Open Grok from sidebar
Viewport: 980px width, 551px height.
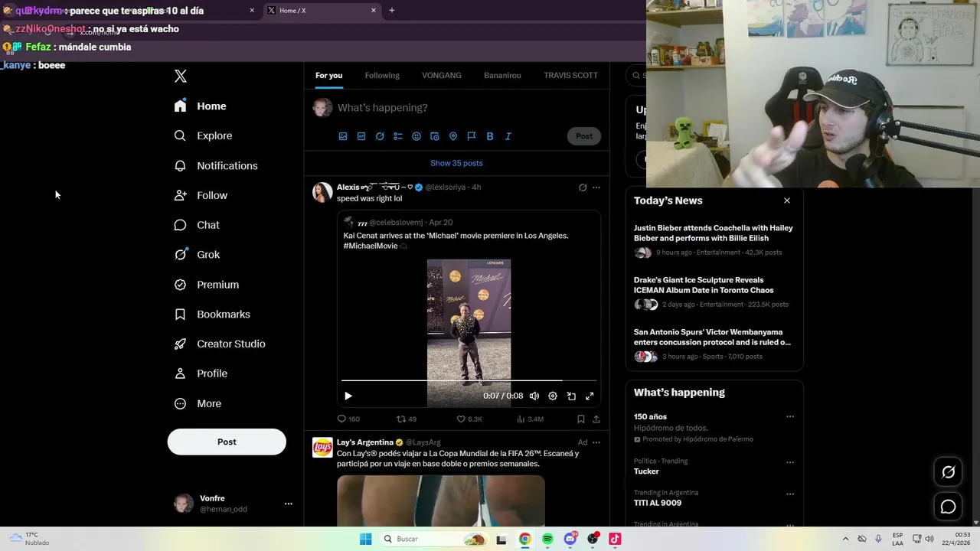tap(197, 255)
